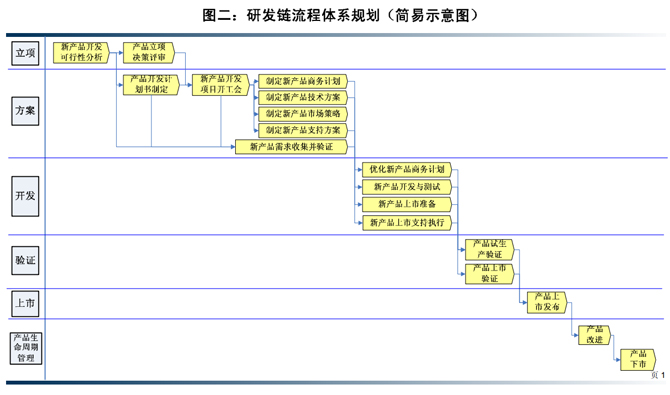Click the 产品开发计划书制定 process box
Screen dimensions: 670x395
click(151, 85)
